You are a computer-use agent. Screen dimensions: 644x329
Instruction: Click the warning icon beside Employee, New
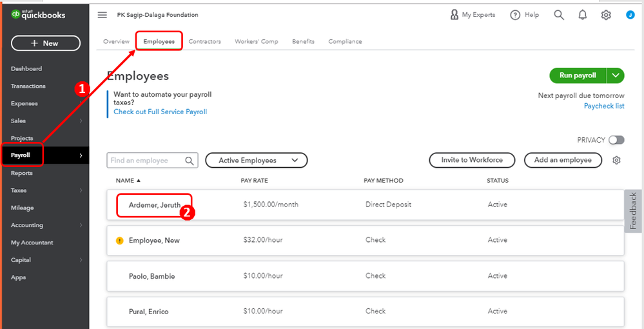pos(119,241)
